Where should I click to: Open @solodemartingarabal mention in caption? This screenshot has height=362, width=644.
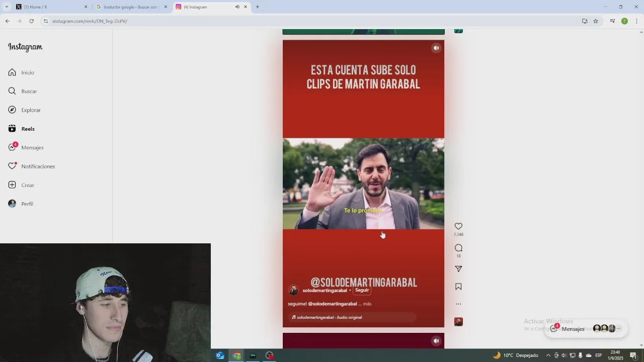(x=332, y=304)
